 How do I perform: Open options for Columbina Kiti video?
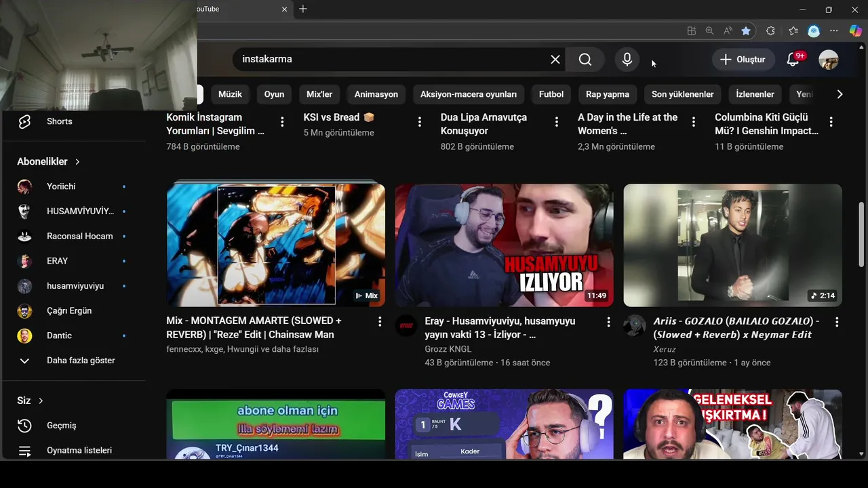click(831, 122)
